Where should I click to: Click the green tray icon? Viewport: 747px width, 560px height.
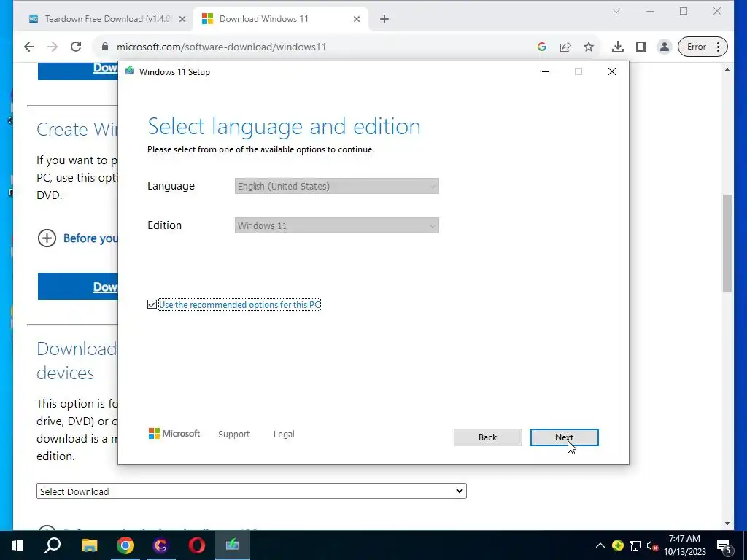pos(618,545)
